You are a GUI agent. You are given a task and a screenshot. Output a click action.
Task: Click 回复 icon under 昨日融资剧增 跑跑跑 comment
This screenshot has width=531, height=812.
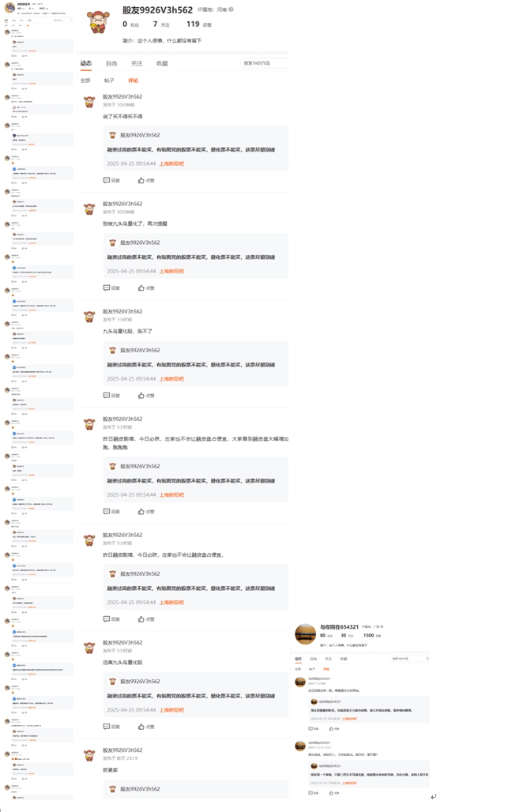(x=107, y=512)
